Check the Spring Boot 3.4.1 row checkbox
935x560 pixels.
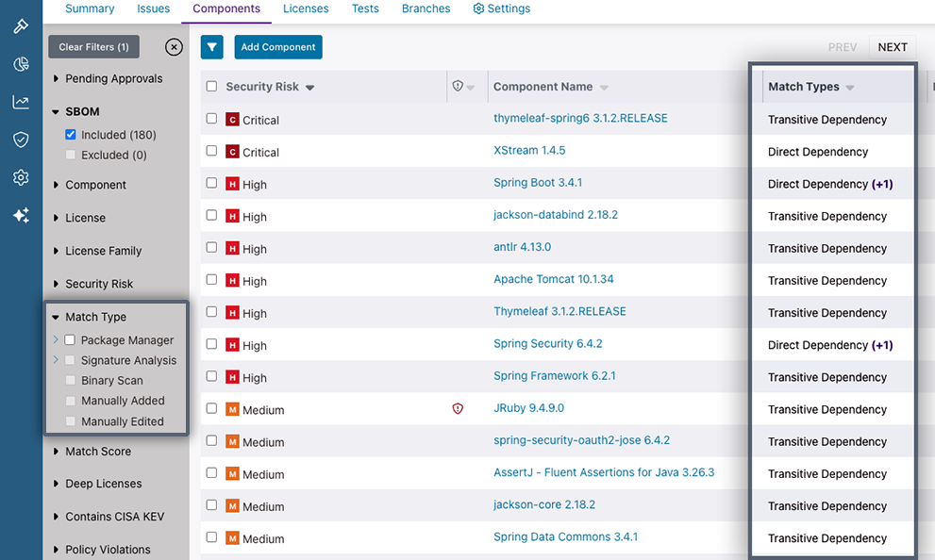pyautogui.click(x=211, y=183)
